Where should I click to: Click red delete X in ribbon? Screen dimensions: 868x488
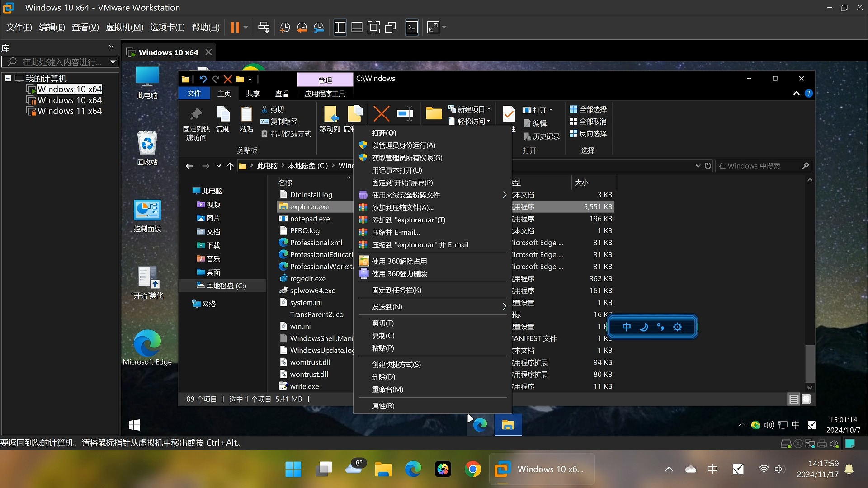[381, 113]
